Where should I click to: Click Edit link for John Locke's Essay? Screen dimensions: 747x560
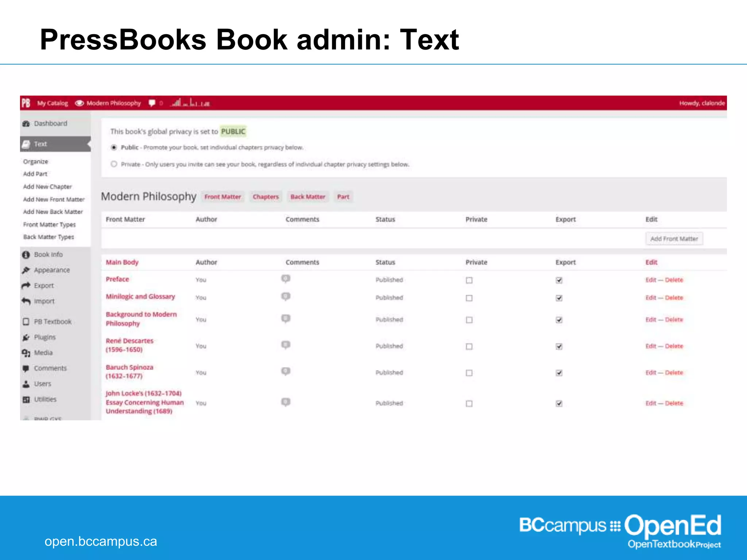651,403
